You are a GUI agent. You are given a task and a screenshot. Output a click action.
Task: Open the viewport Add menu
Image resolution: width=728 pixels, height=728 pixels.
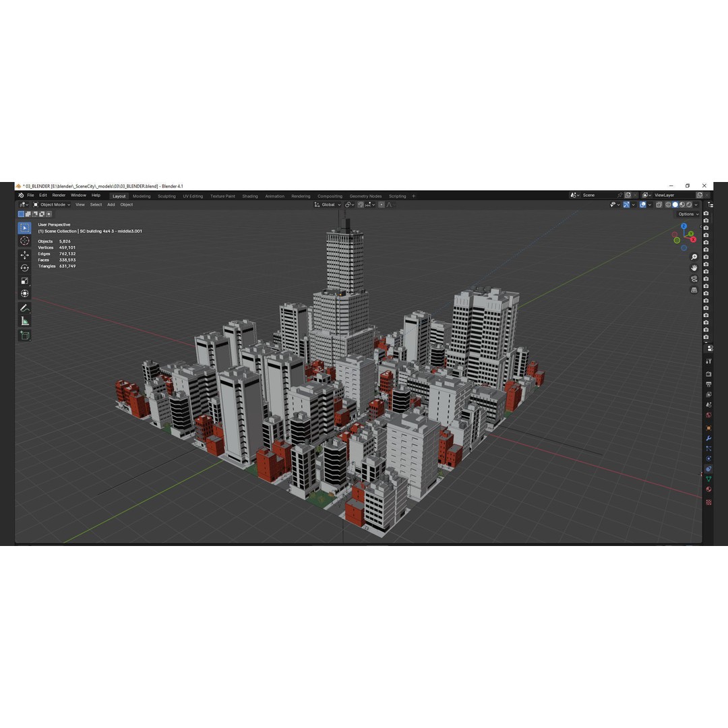tap(111, 205)
